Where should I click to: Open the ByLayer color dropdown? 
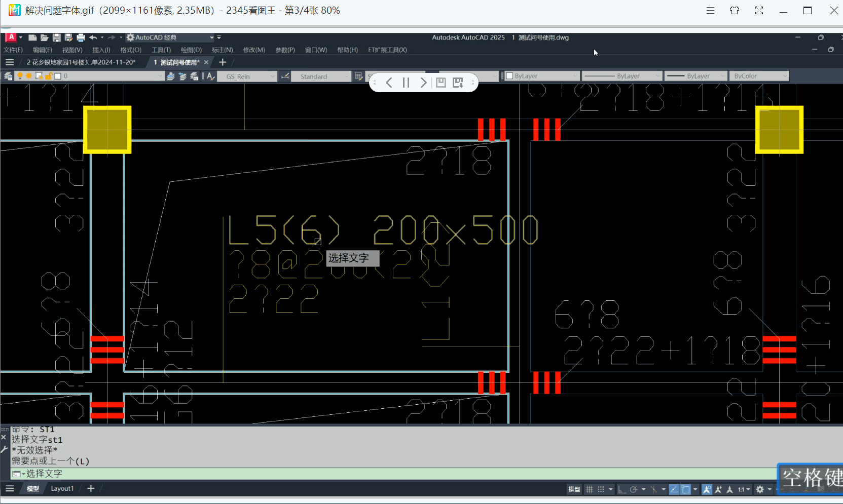575,76
